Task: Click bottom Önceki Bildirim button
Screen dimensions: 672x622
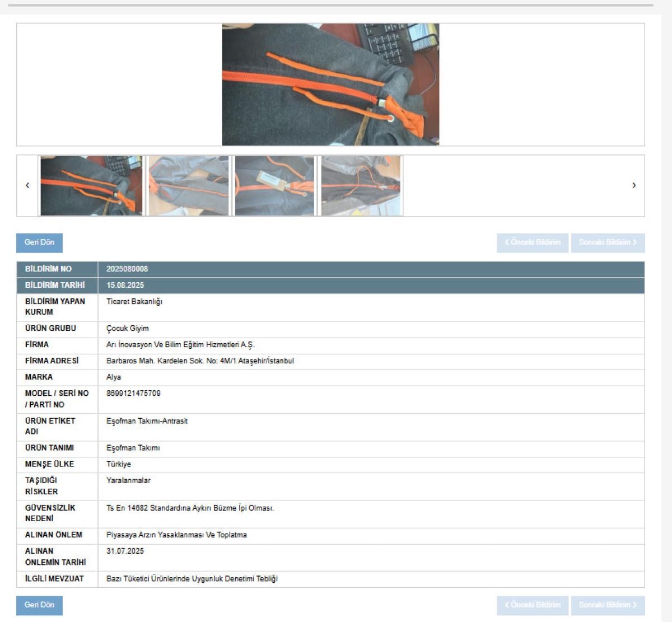Action: point(532,605)
